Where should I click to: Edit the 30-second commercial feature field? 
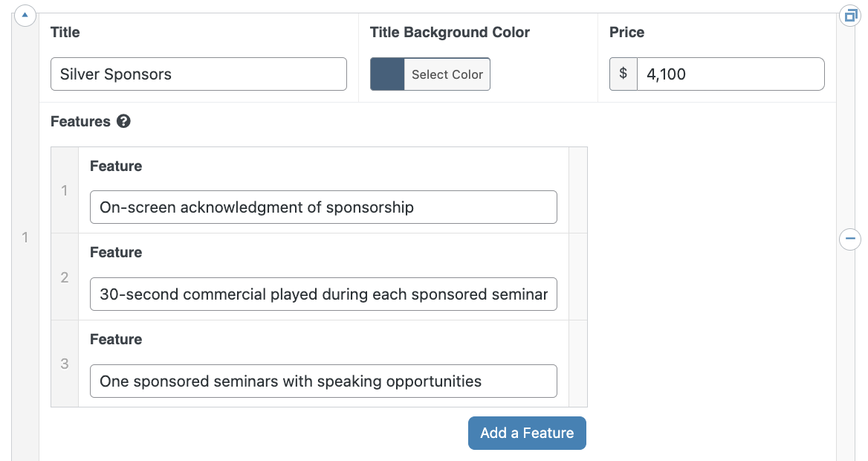[x=323, y=294]
